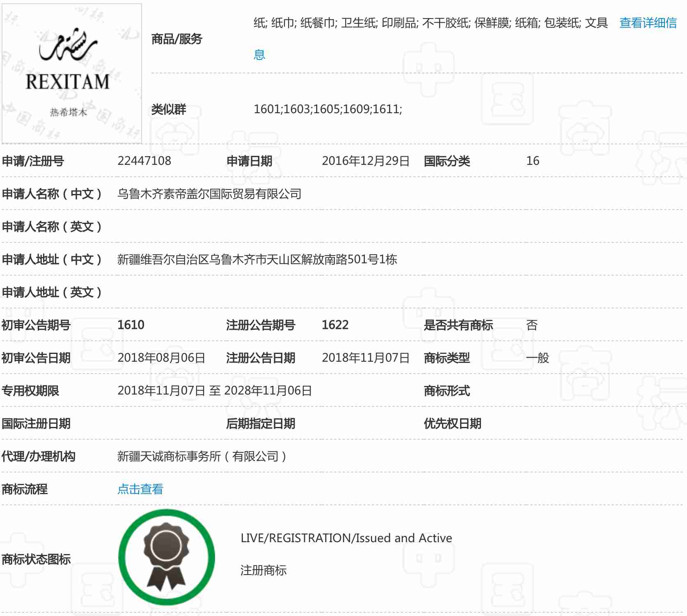Click the preliminary announcement date 2018年08月06日

[x=161, y=358]
